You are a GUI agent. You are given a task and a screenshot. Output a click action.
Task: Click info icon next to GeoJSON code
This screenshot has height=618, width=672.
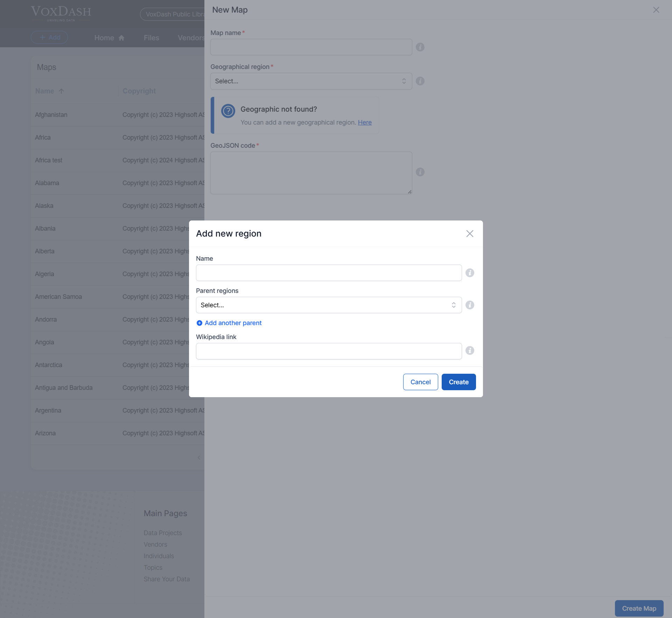click(x=420, y=172)
